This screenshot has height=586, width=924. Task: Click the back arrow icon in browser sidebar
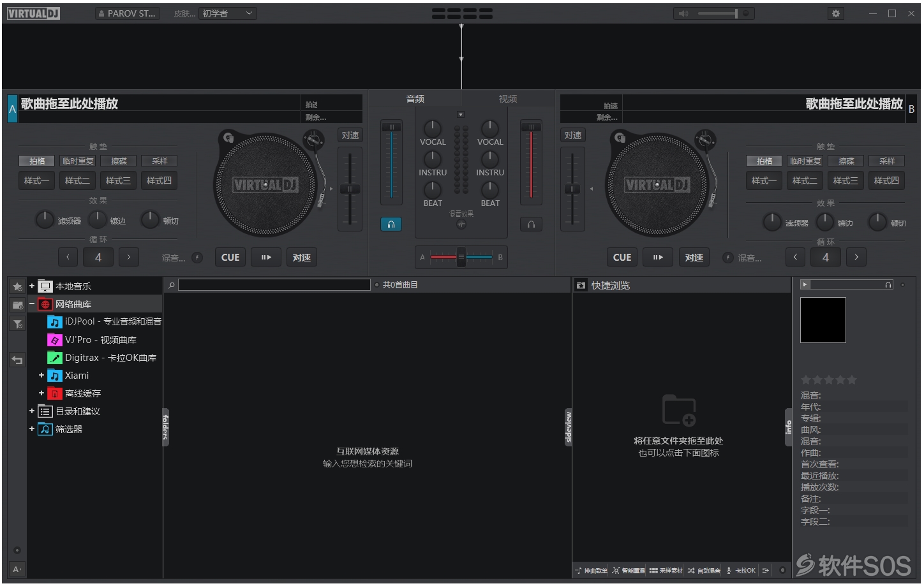[17, 360]
